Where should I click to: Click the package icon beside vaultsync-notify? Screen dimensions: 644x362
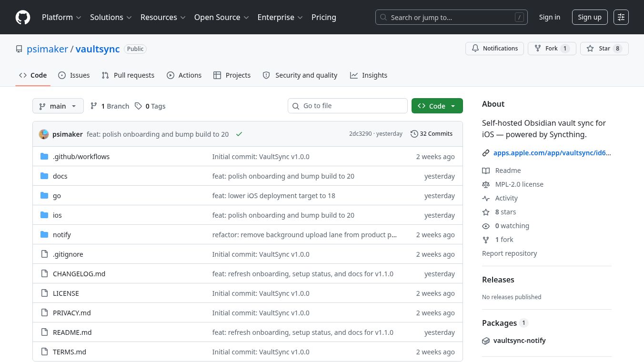tap(486, 341)
